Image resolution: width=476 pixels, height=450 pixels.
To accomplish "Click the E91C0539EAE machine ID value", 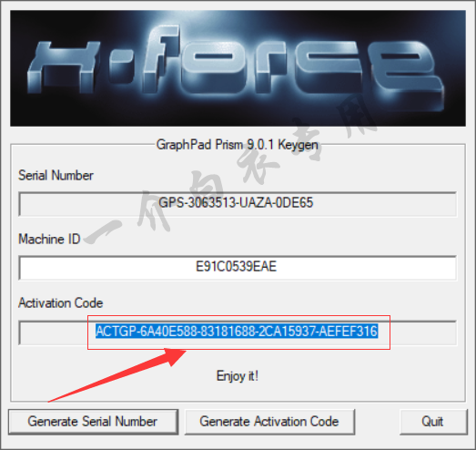I will click(x=236, y=267).
